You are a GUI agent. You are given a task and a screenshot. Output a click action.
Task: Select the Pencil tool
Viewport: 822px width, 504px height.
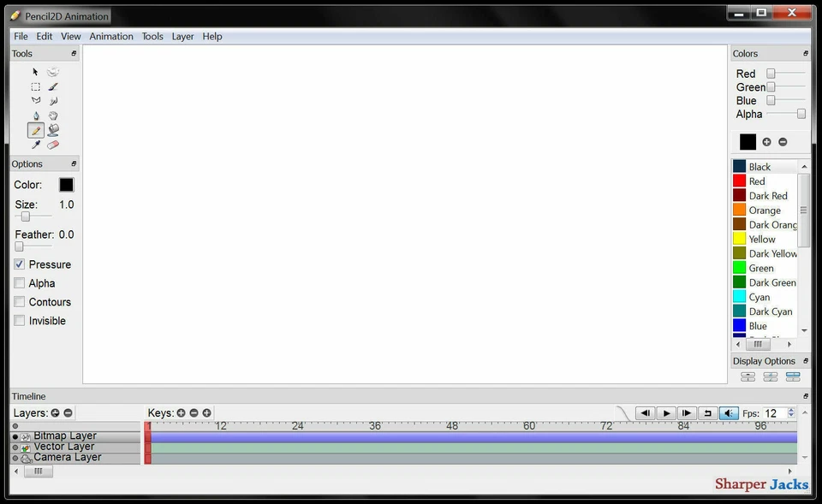pos(35,130)
